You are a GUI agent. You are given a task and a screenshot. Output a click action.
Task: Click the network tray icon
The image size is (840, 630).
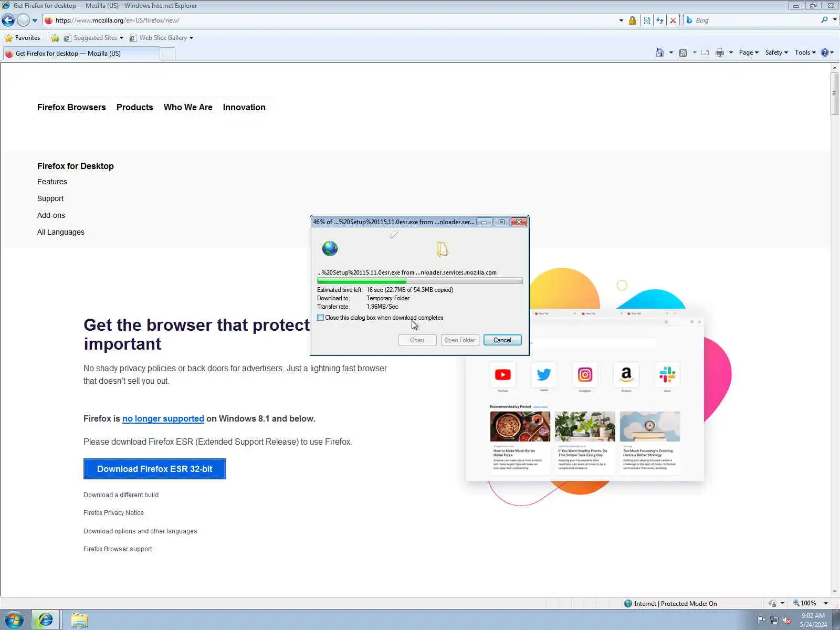tap(774, 620)
